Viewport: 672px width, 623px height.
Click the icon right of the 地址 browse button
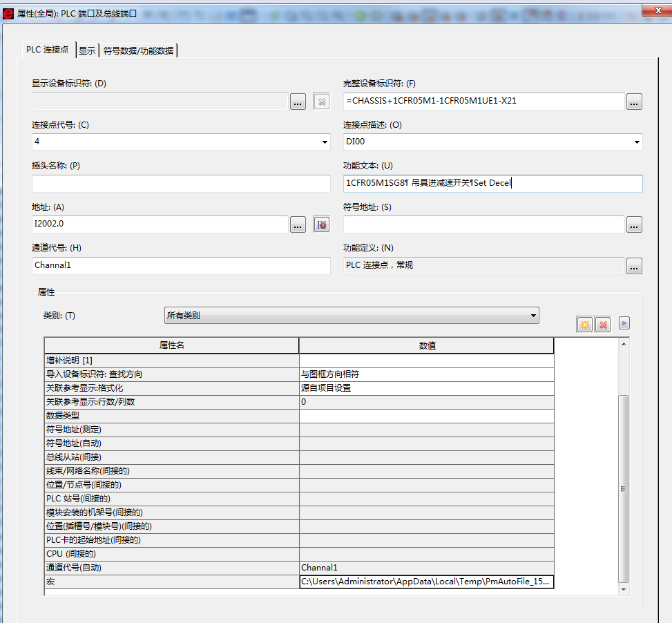coord(321,224)
